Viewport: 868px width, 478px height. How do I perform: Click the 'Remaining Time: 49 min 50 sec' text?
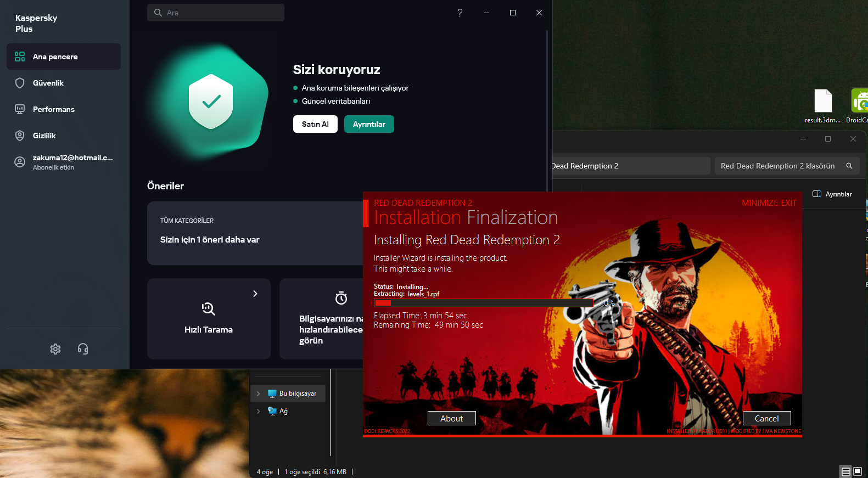pyautogui.click(x=428, y=325)
